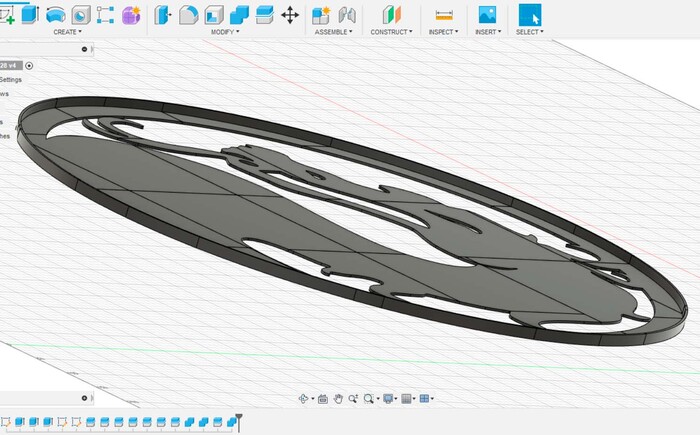Open the ASSEMBLE menu
The image size is (700, 435).
[x=334, y=32]
